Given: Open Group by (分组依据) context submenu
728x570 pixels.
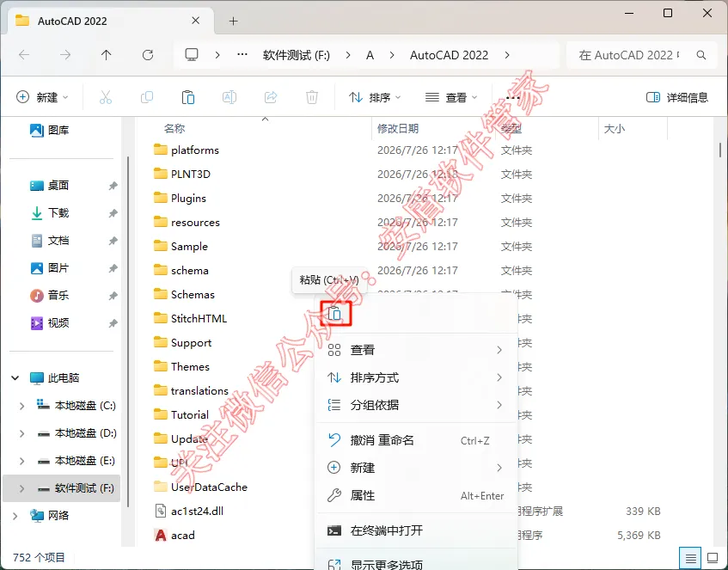Looking at the screenshot, I should pos(416,405).
